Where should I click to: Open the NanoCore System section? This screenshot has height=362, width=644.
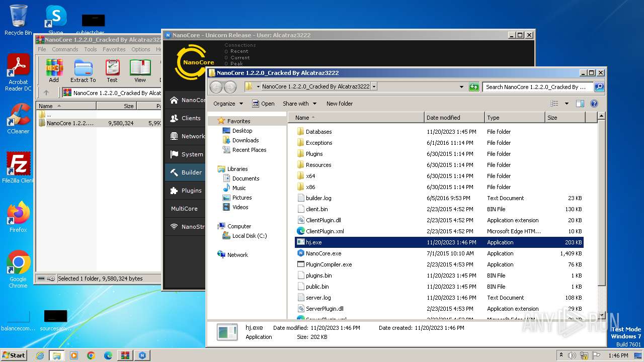185,154
